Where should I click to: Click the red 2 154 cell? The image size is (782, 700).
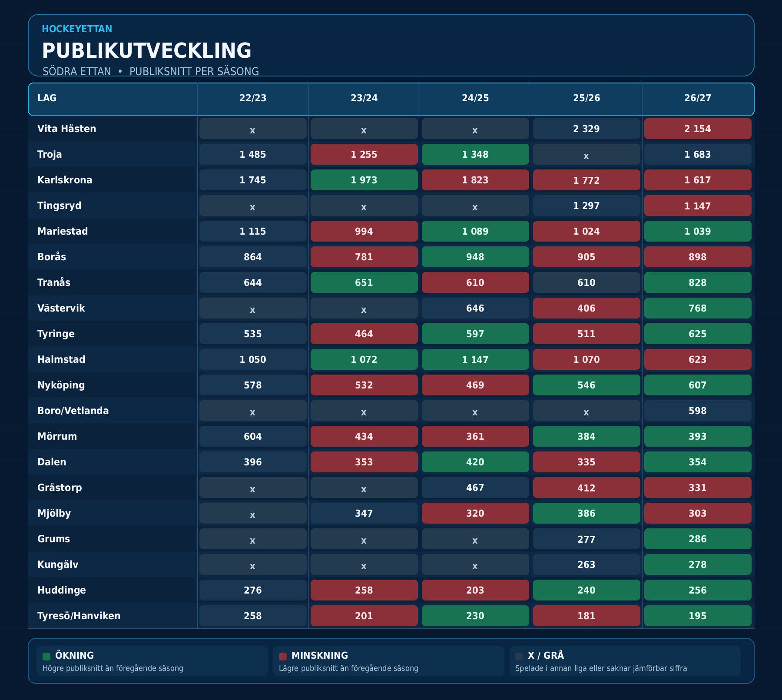698,129
